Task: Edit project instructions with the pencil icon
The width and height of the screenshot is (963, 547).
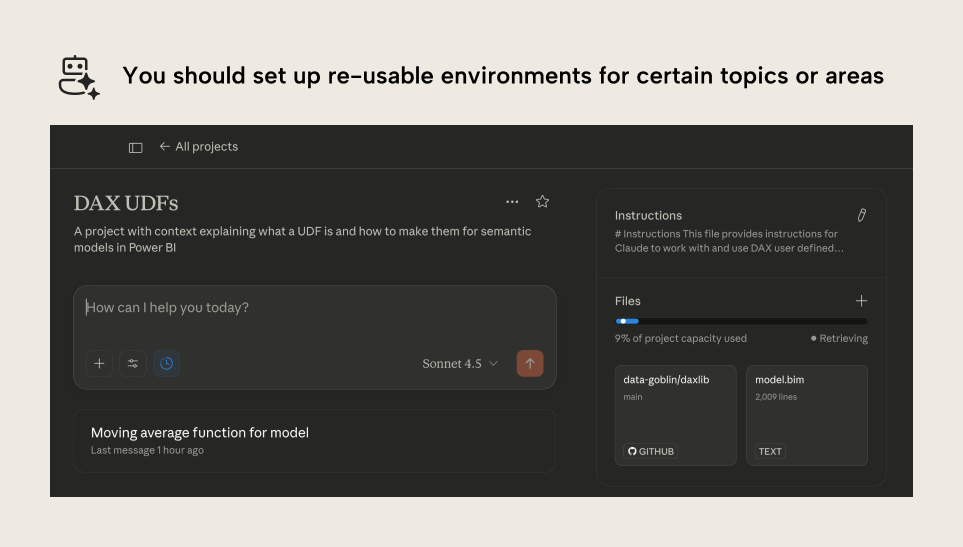Action: pos(861,215)
